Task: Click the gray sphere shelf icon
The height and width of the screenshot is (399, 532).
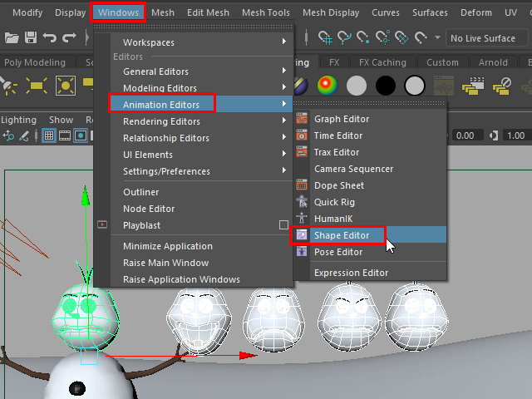Action: tap(357, 86)
